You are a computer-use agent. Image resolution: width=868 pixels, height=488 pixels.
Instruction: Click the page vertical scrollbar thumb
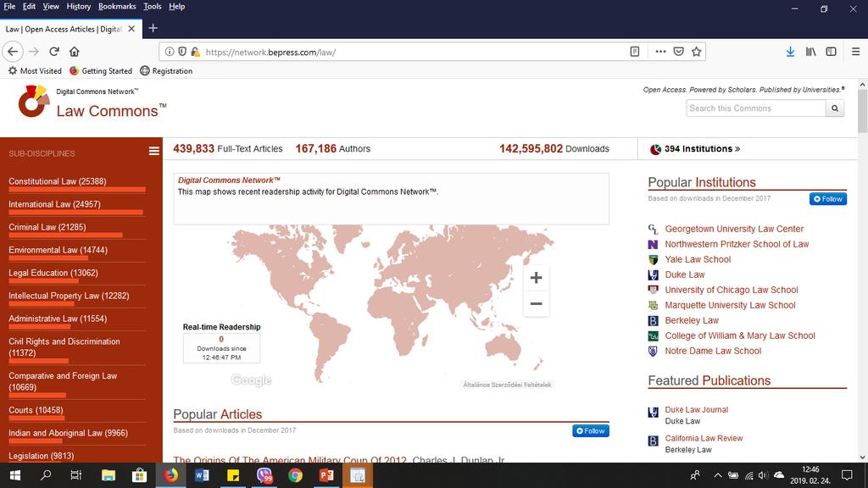point(862,111)
